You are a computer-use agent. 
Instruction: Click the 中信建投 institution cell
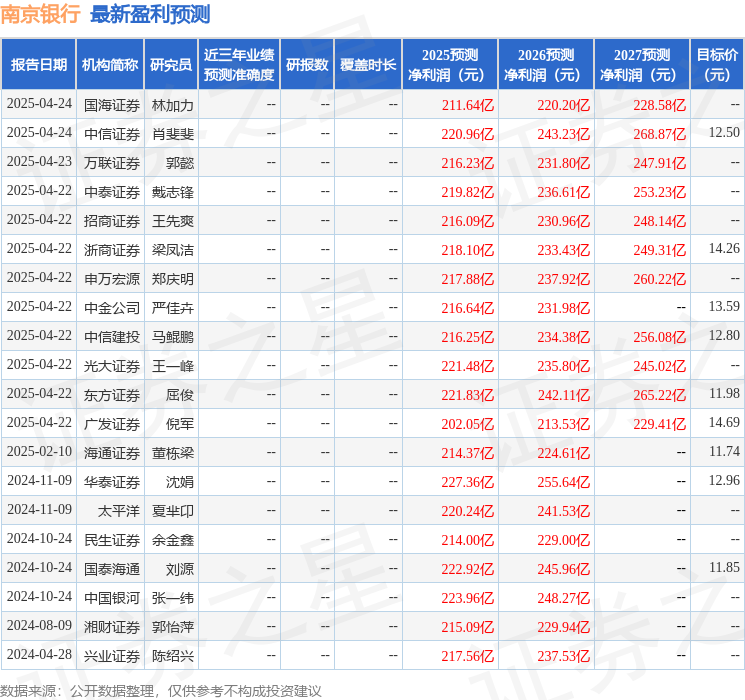click(x=112, y=337)
